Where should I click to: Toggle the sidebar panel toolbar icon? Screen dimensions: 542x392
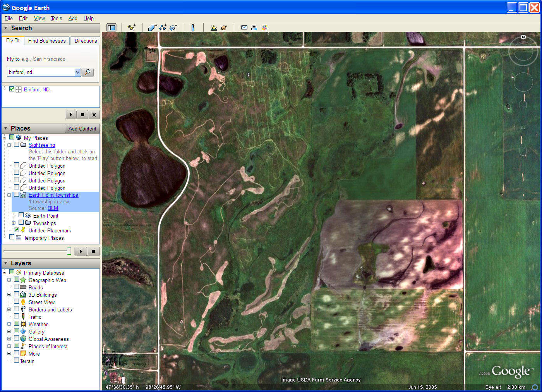111,28
